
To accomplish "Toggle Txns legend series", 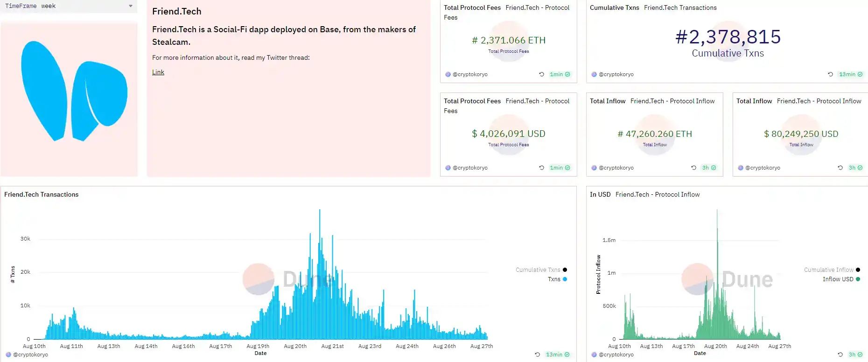I will [x=557, y=279].
